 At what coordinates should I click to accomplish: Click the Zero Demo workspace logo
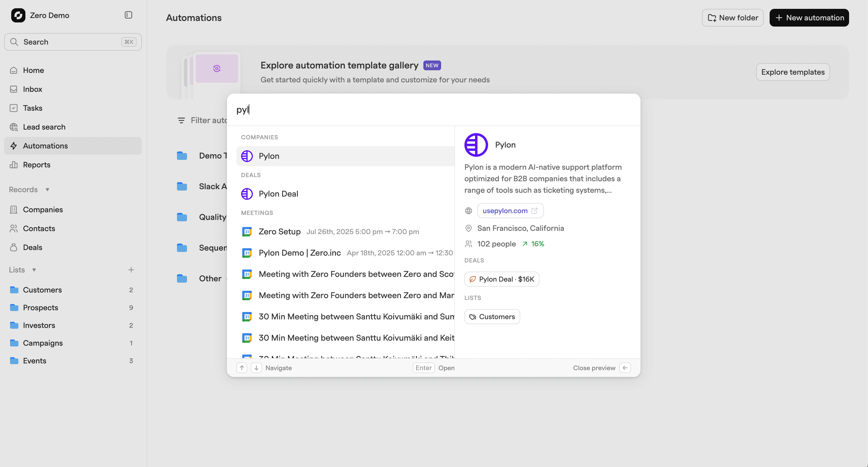(18, 15)
